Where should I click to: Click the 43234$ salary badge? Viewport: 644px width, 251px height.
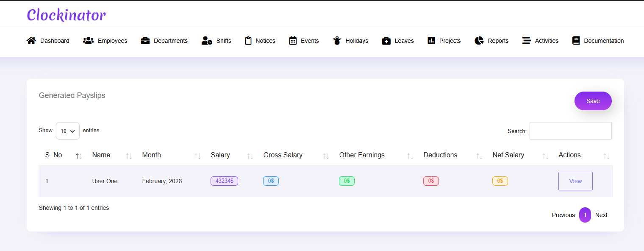224,181
